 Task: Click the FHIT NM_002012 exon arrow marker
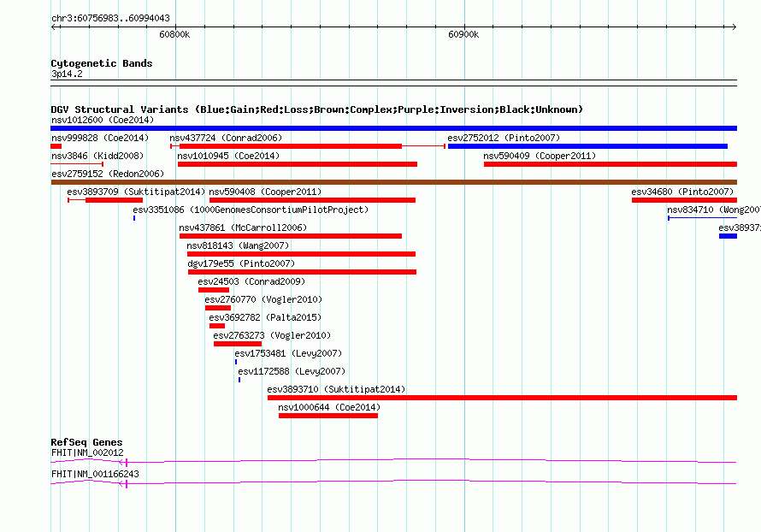123,463
